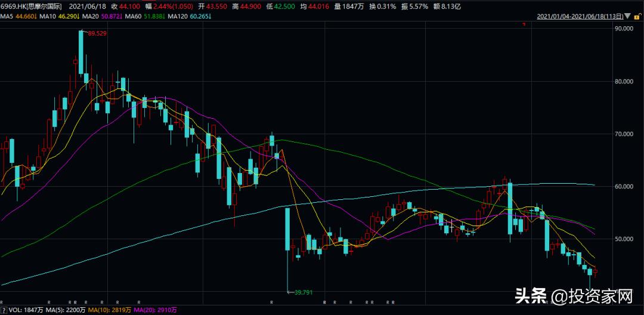Click the high price 高 44.900

click(x=246, y=6)
